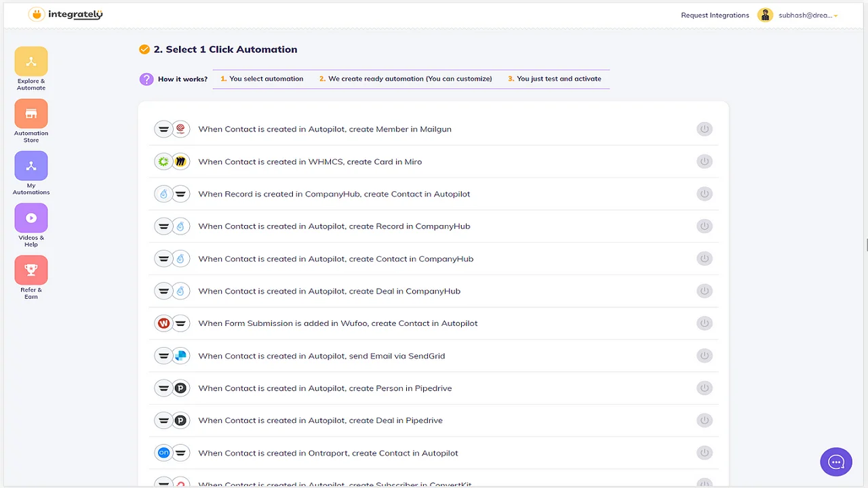Select the WHMCS app icon
The image size is (868, 488).
[x=163, y=161]
